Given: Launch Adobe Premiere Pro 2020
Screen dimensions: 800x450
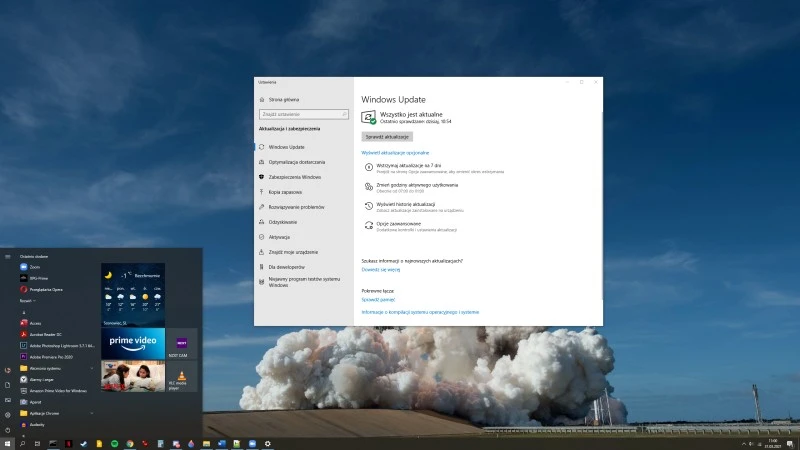Looking at the screenshot, I should 46,357.
